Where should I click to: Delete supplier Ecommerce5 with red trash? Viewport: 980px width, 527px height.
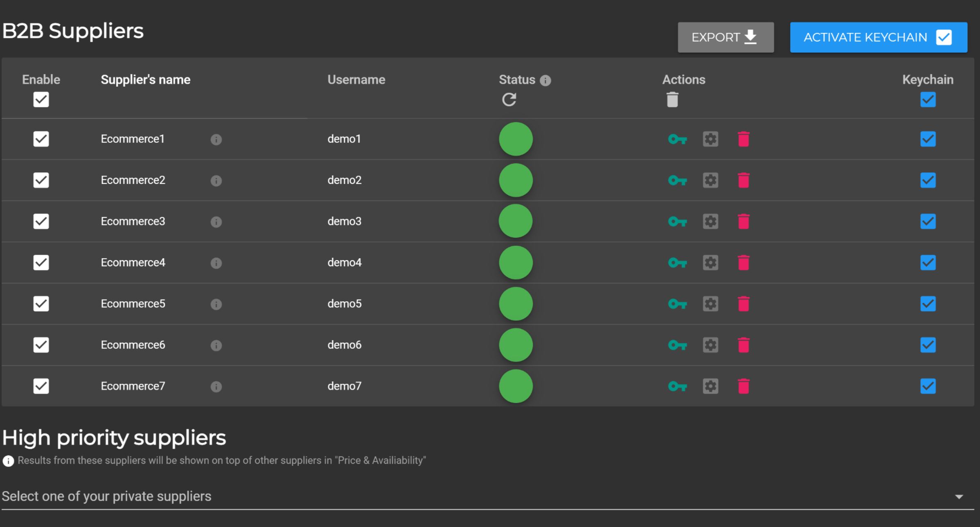pyautogui.click(x=744, y=304)
